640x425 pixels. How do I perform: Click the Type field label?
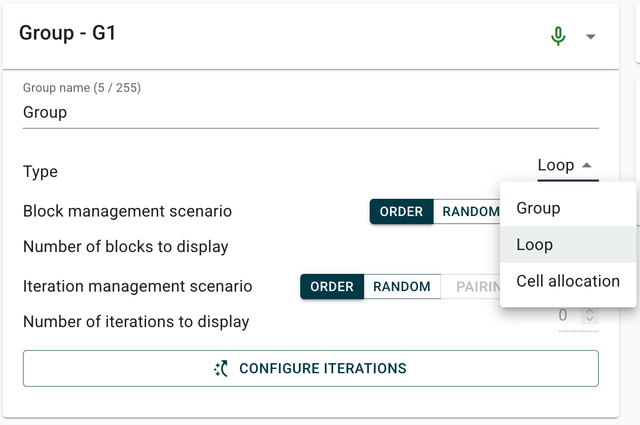(x=40, y=171)
